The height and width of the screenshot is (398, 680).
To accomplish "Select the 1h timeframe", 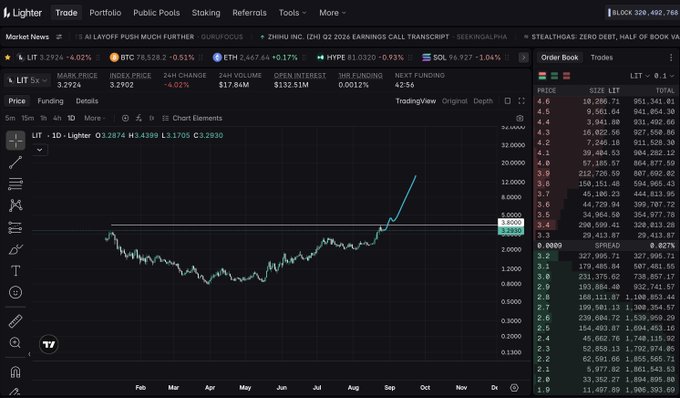I will (43, 118).
